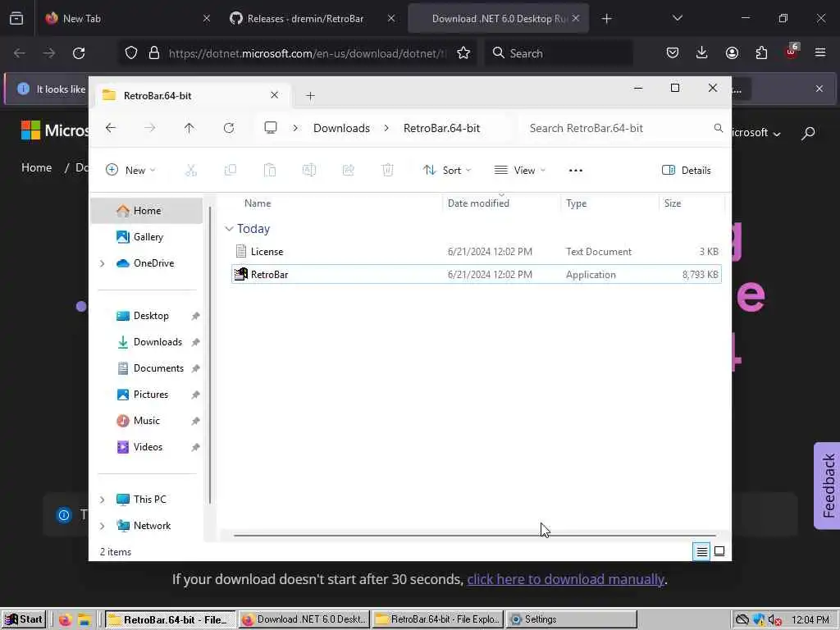Click the Paste icon in Explorer toolbar
This screenshot has width=840, height=630.
269,171
